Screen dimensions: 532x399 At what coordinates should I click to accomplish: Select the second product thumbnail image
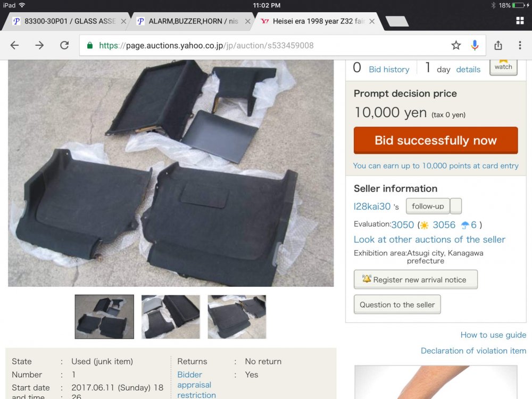click(171, 317)
